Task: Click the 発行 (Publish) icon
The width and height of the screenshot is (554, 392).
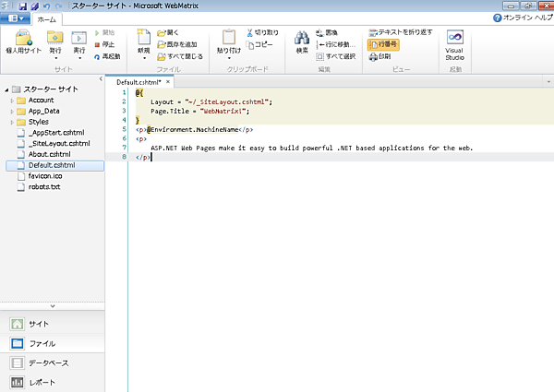Action: click(x=55, y=40)
